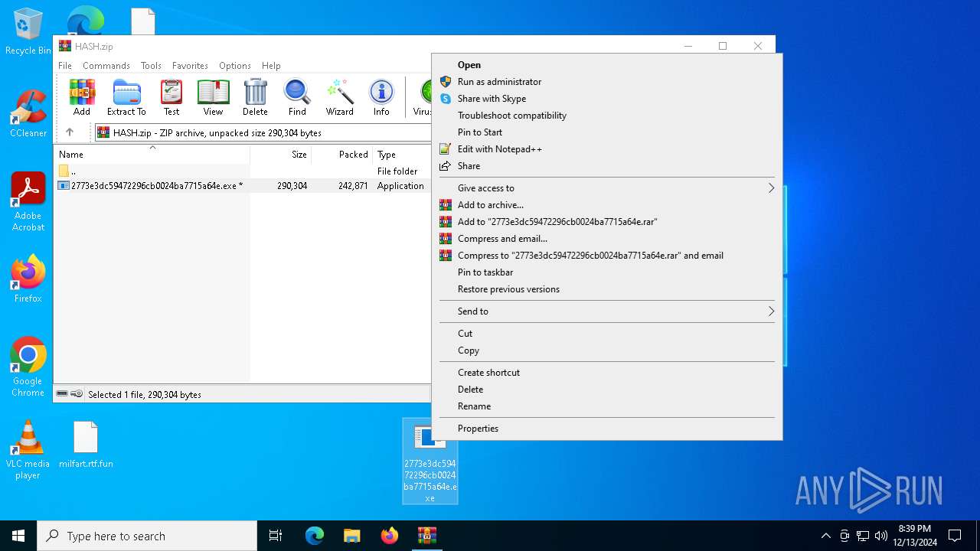Open the notifications center icon

pos(955,536)
